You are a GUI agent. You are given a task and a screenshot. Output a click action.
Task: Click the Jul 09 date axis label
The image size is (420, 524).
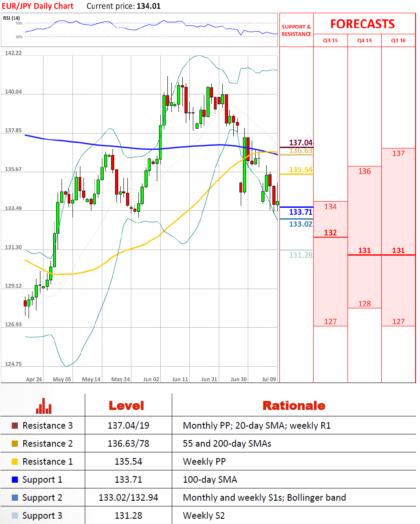269,379
